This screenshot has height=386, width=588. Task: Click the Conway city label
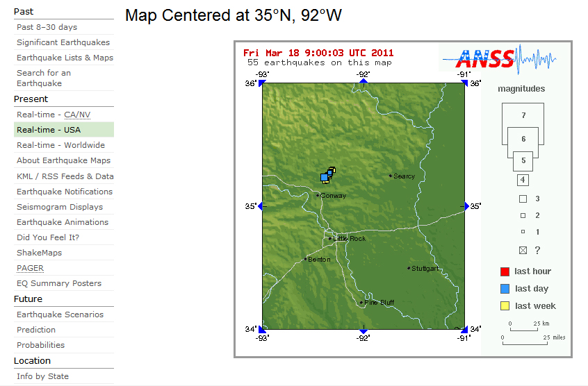pyautogui.click(x=333, y=196)
